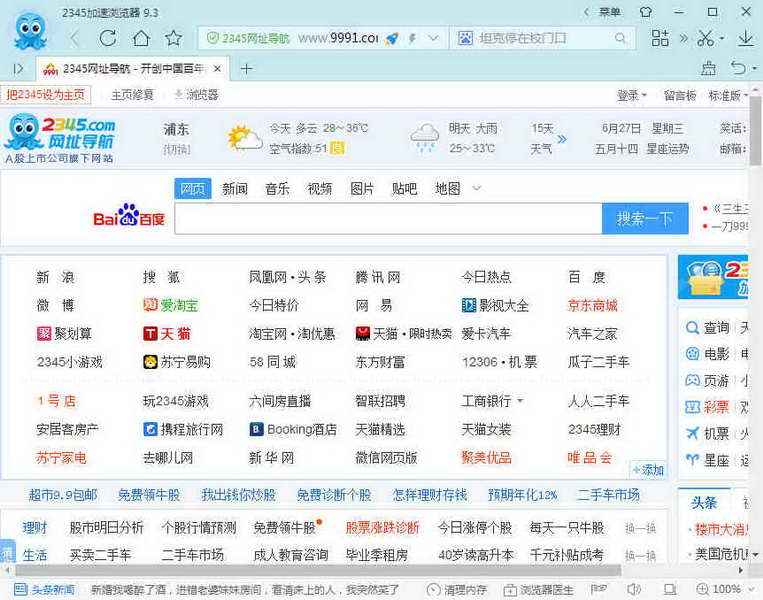
Task: Open 影视大全 link
Action: coord(495,306)
